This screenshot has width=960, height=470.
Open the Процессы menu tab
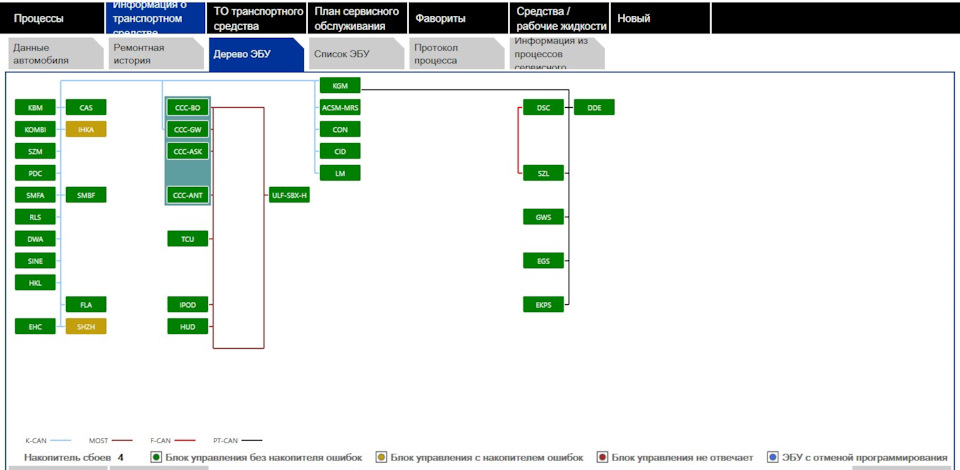[x=52, y=18]
